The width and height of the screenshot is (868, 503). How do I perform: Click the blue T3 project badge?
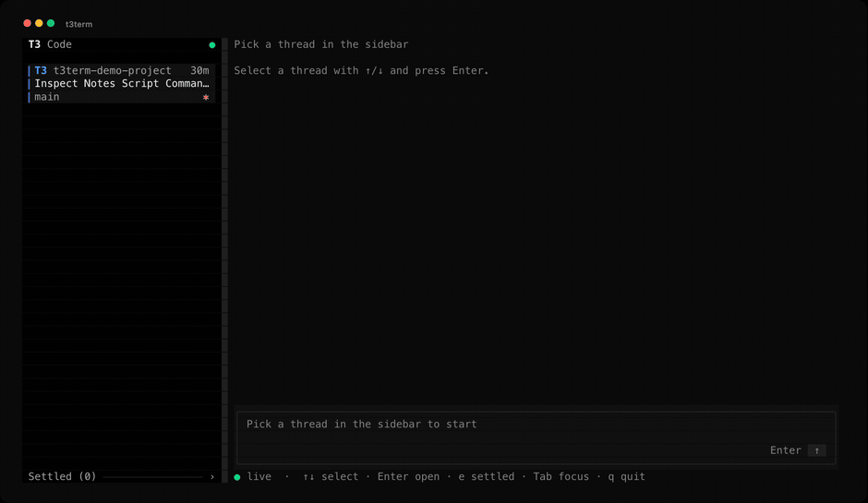(41, 70)
